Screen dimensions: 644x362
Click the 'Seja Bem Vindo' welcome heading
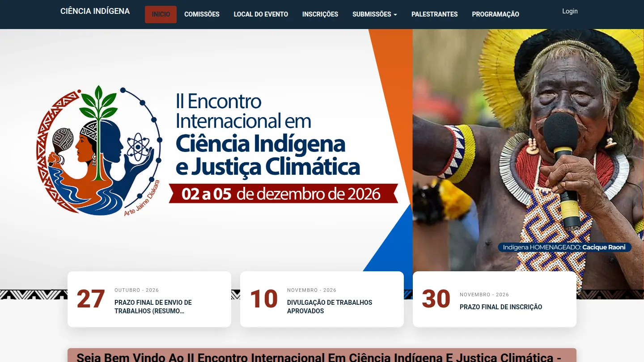(319, 357)
